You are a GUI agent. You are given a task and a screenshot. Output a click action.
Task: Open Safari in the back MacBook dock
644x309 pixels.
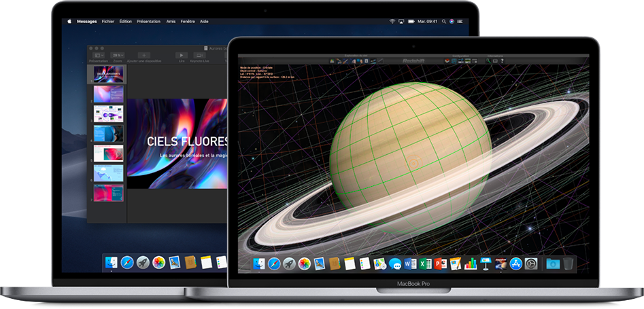point(127,263)
